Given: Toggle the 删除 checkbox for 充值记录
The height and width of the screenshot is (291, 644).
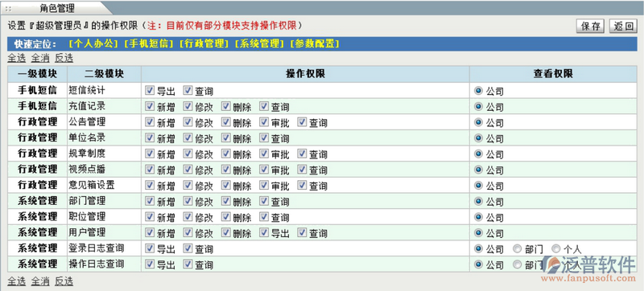Looking at the screenshot, I should [x=226, y=106].
